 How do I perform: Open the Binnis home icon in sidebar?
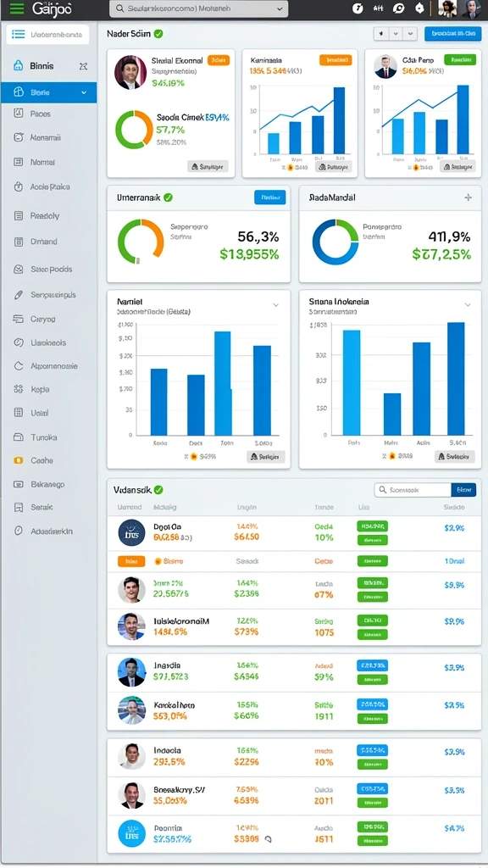(19, 65)
